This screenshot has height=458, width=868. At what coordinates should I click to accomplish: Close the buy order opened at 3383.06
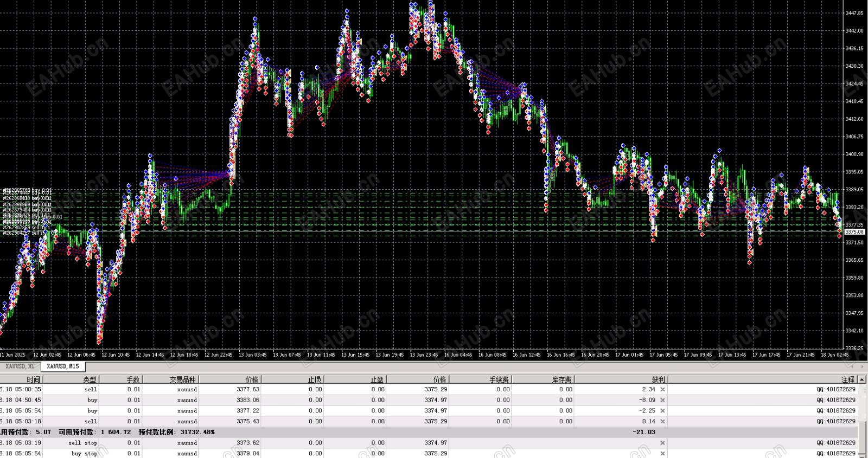(x=662, y=400)
